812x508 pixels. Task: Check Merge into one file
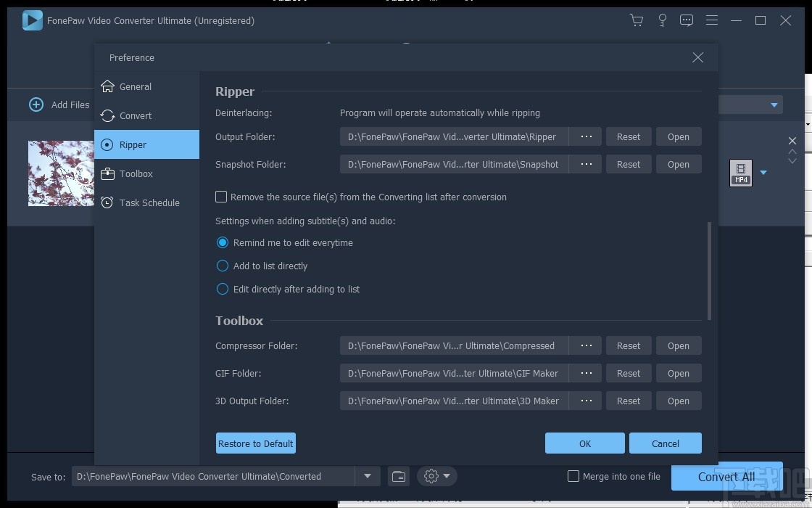[573, 476]
